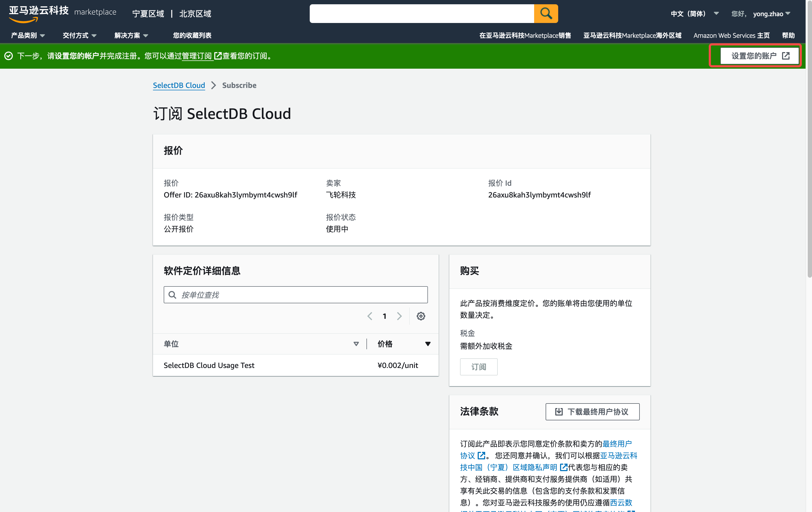The width and height of the screenshot is (812, 512).
Task: Click external link icon after 管理订阅
Action: click(x=218, y=56)
